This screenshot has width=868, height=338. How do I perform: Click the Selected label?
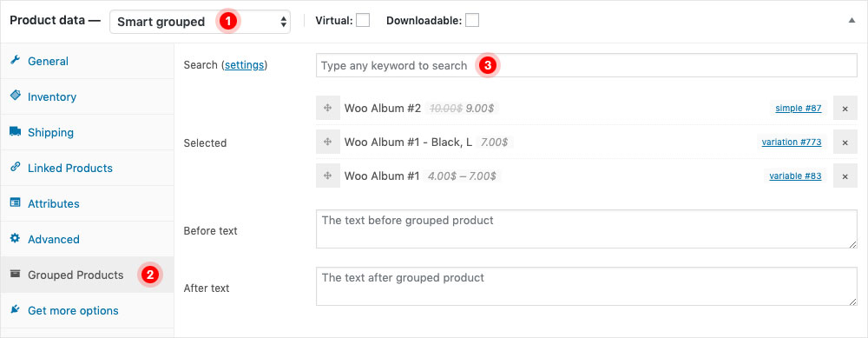(x=205, y=142)
